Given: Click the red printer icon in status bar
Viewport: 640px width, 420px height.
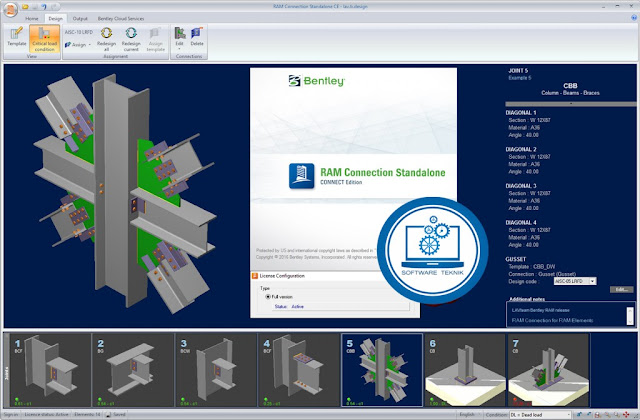Looking at the screenshot, I should pyautogui.click(x=598, y=415).
